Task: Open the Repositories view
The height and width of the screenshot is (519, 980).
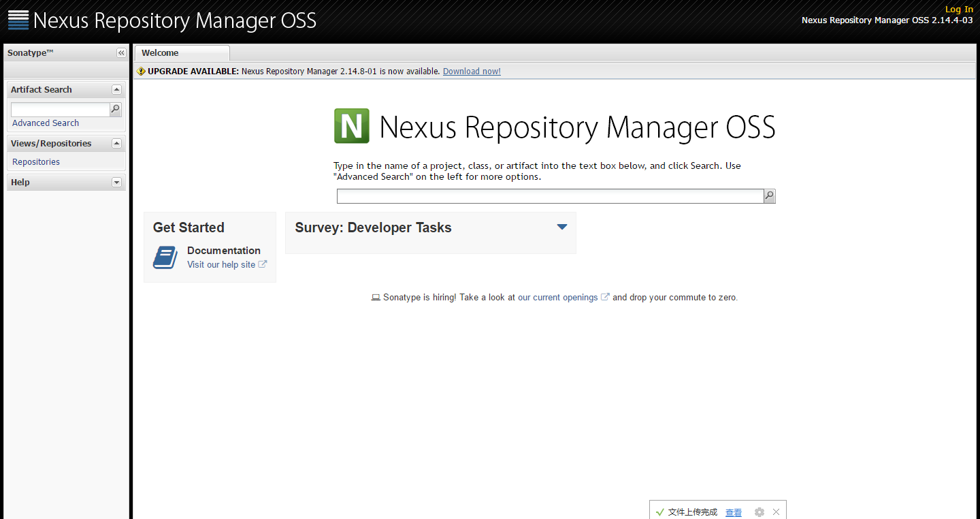Action: pos(36,161)
